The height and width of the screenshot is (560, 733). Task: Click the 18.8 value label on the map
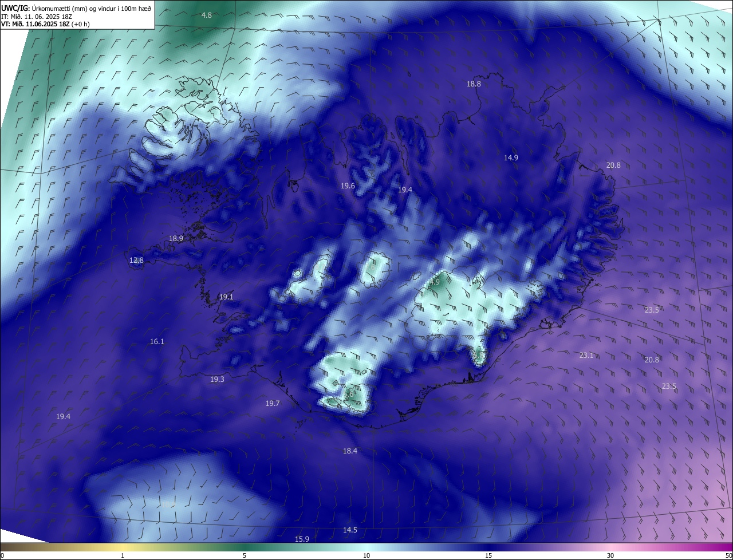(474, 84)
